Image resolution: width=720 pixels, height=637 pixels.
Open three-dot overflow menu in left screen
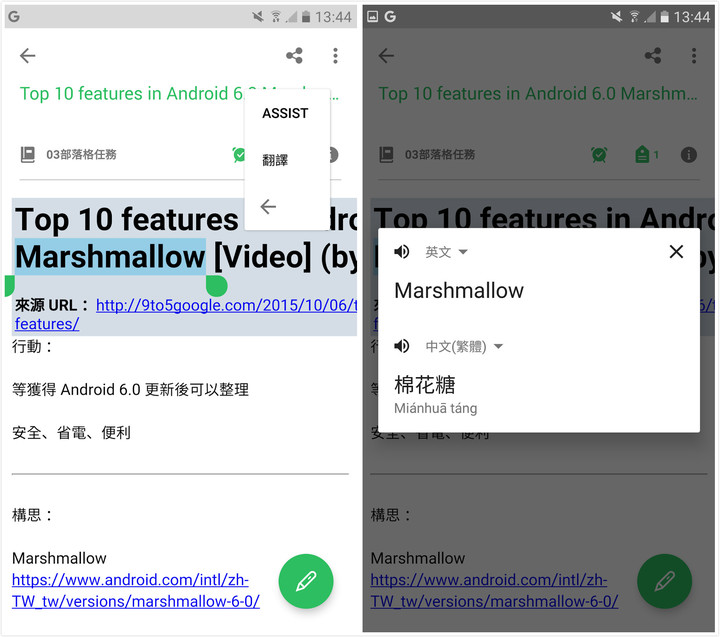[336, 56]
